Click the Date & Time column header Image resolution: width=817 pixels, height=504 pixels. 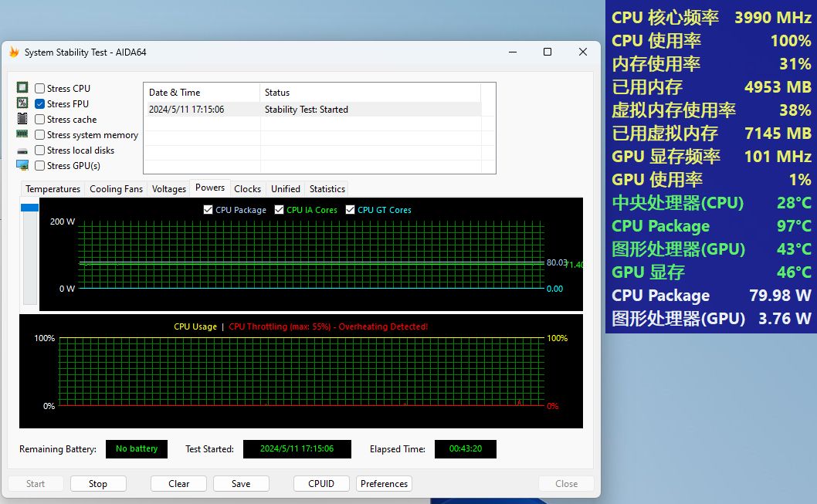[x=202, y=92]
